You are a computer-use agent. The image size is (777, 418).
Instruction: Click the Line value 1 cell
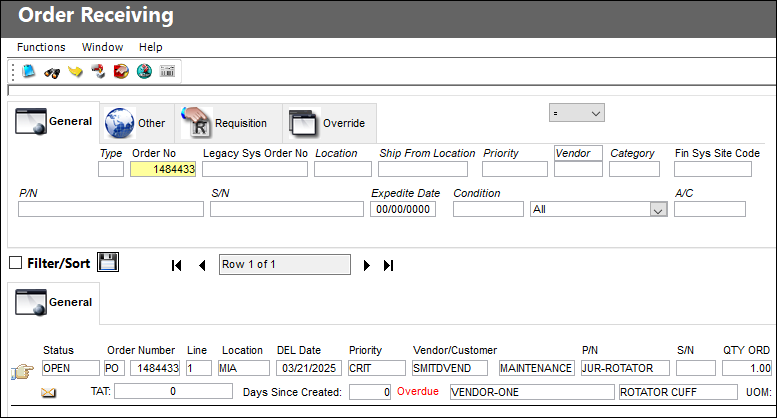click(x=199, y=368)
